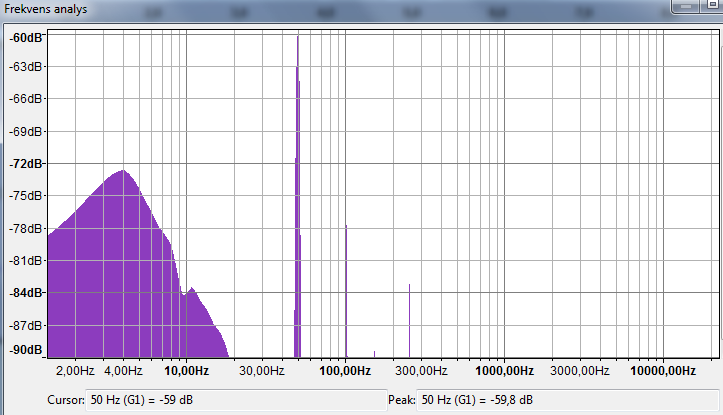Click the 10000,00Hz frequency axis label
The height and width of the screenshot is (415, 723).
(x=661, y=371)
